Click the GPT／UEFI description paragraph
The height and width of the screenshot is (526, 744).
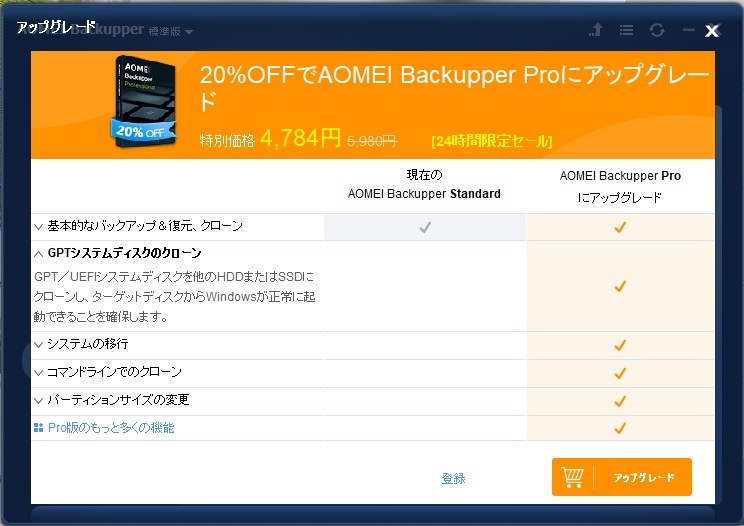(175, 296)
